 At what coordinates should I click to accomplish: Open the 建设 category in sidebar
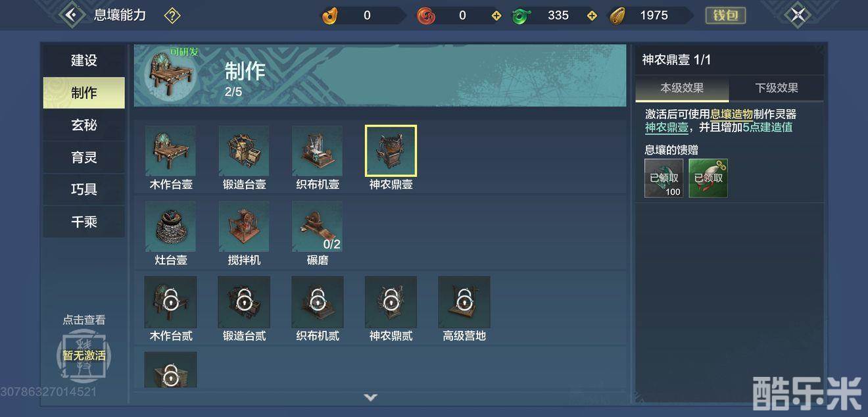point(84,61)
